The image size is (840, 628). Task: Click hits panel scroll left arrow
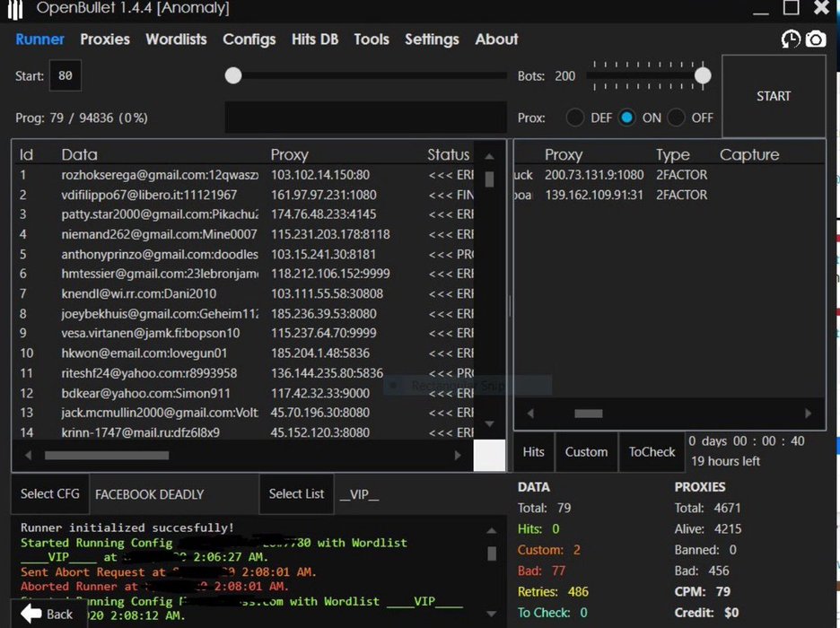[x=530, y=414]
